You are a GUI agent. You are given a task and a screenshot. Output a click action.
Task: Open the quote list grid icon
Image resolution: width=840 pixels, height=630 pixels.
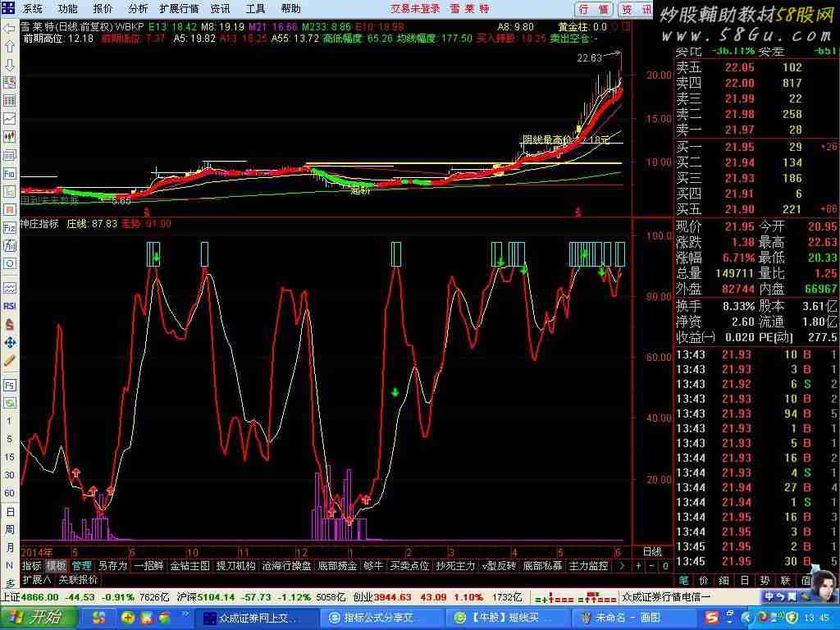click(x=9, y=101)
